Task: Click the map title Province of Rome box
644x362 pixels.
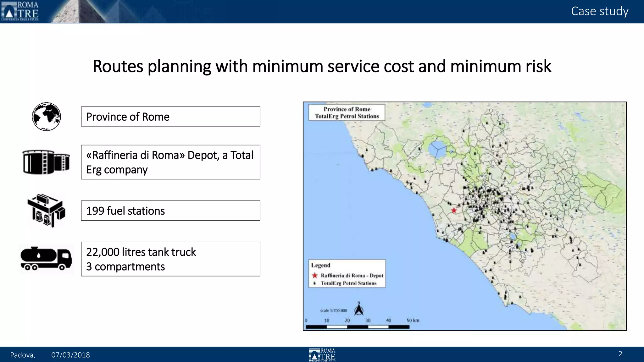Action: [x=347, y=112]
